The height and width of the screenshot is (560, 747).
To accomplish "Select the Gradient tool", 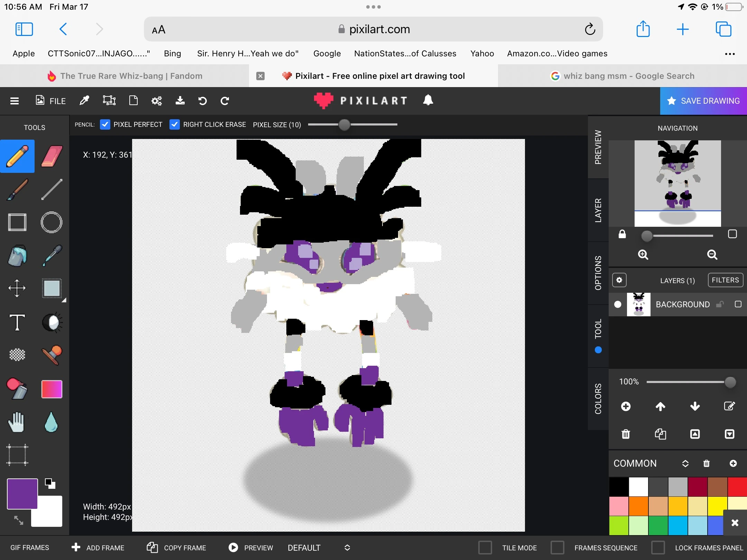I will 52,389.
